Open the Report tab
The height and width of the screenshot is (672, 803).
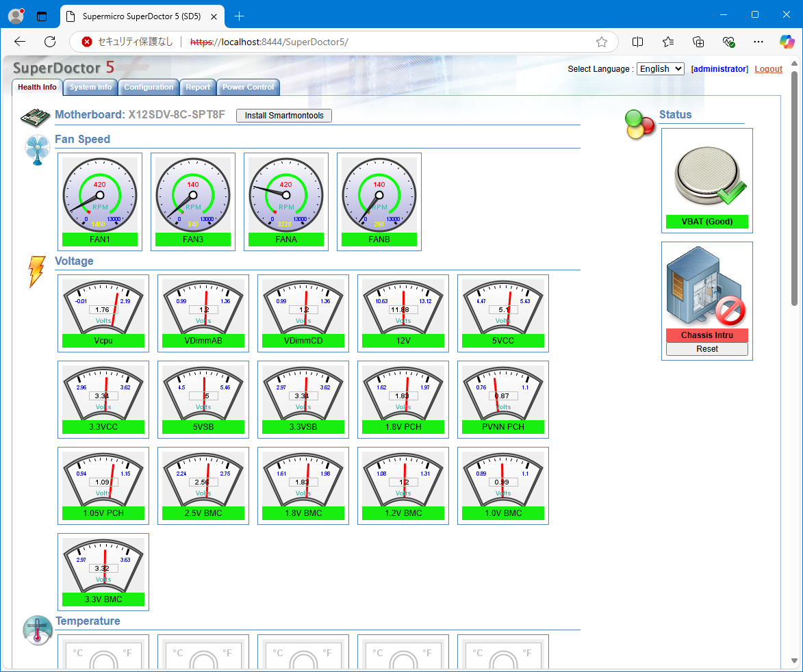(198, 87)
